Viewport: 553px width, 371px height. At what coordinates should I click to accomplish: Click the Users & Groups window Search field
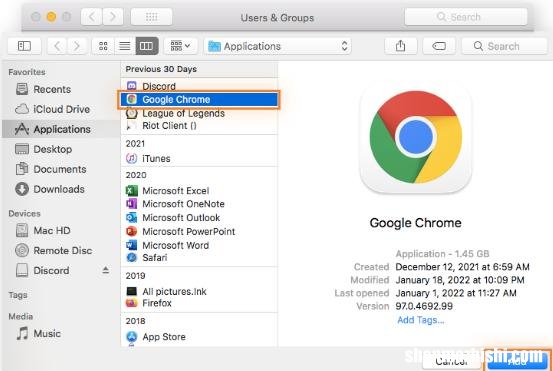point(466,17)
